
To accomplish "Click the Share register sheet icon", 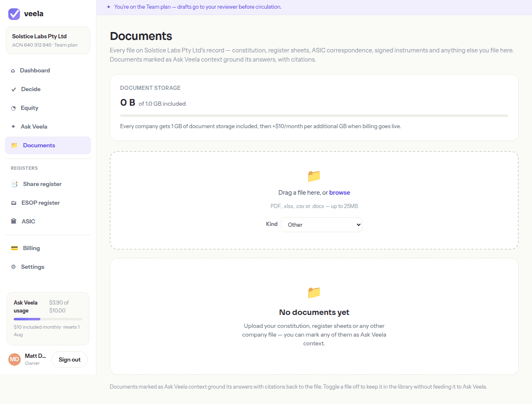I will coord(15,184).
